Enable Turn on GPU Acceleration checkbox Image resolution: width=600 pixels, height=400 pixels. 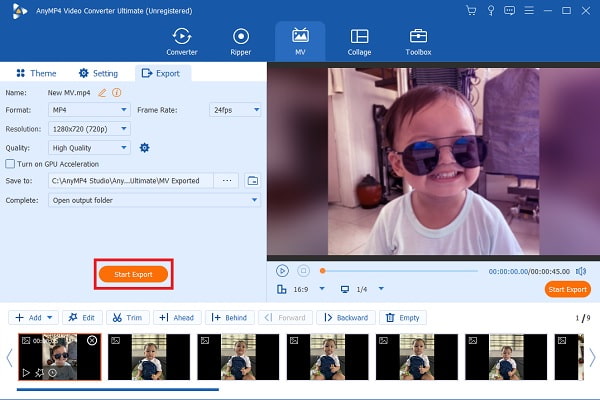[10, 164]
